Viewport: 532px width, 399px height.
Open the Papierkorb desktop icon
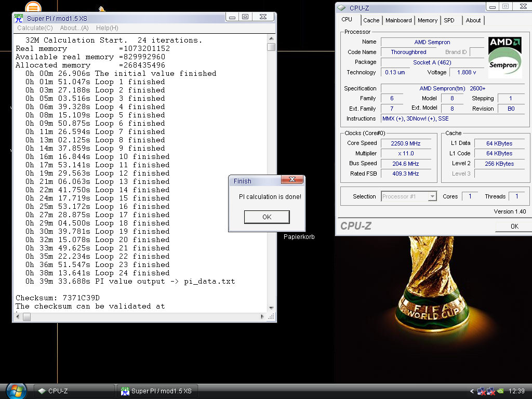click(299, 237)
